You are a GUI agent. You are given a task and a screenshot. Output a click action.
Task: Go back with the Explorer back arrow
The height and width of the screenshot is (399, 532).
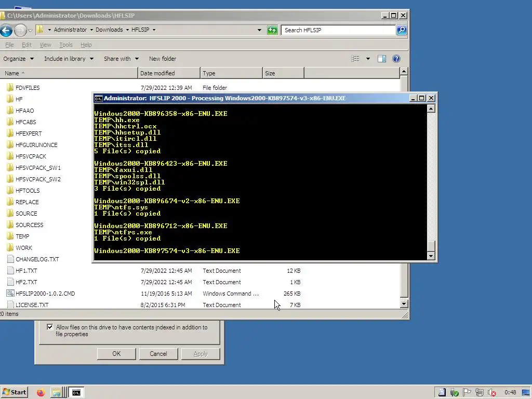(6, 30)
